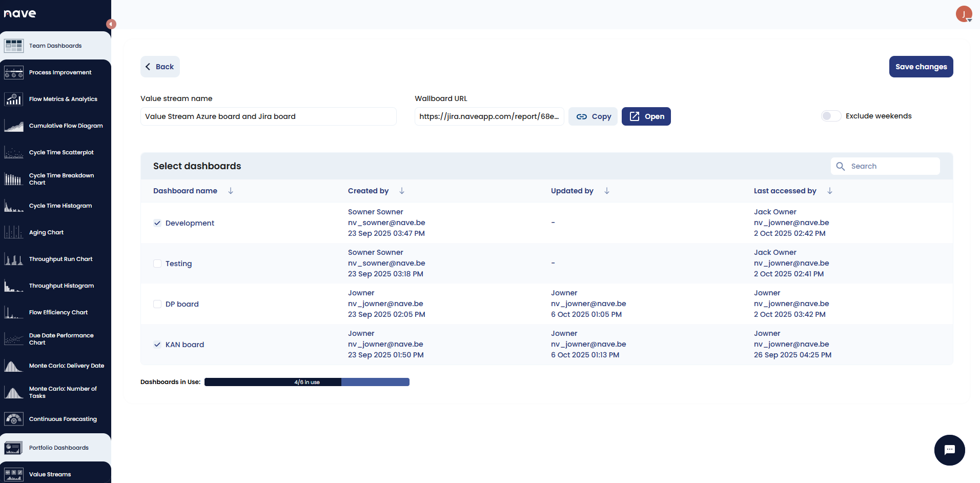The width and height of the screenshot is (980, 483).
Task: Enable the Exclude weekends toggle
Action: [x=831, y=116]
